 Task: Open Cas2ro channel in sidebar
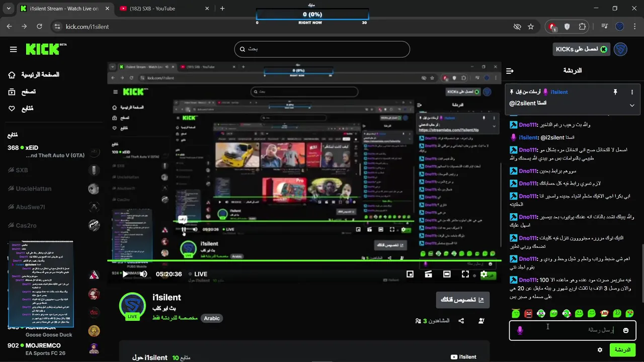click(x=53, y=225)
